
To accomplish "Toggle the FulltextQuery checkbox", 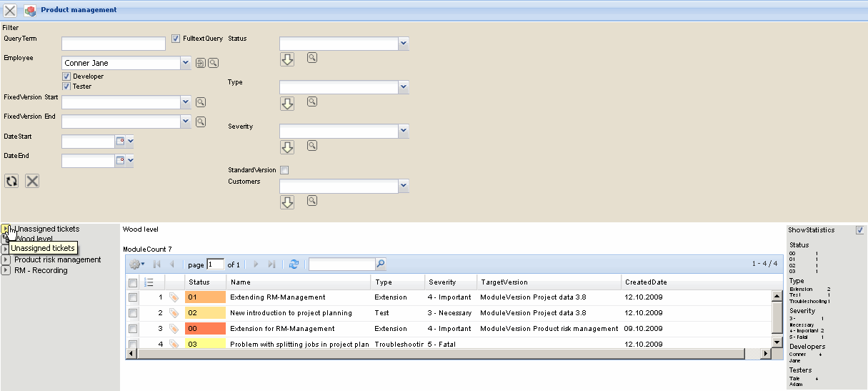I will tap(176, 39).
